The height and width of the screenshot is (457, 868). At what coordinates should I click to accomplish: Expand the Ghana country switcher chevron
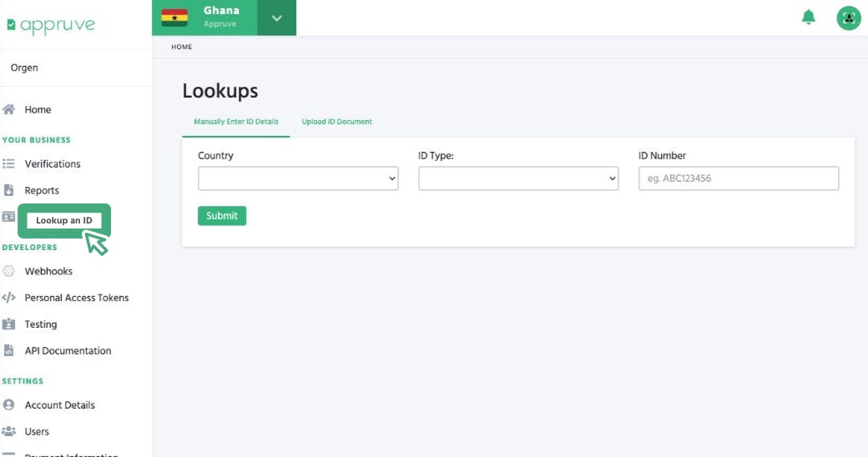(x=277, y=18)
